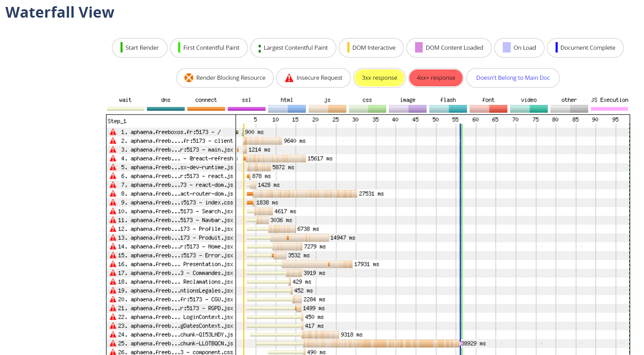Screen dimensions: 644x355
Task: Click request 24 chunk-QI53LHDY.js label
Action: click(176, 335)
